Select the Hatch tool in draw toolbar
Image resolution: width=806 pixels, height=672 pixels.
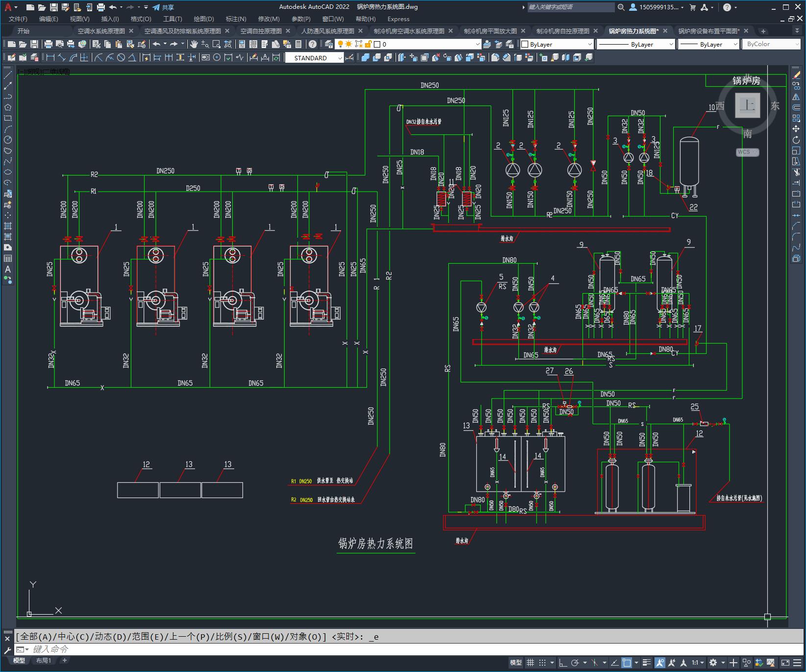[8, 226]
